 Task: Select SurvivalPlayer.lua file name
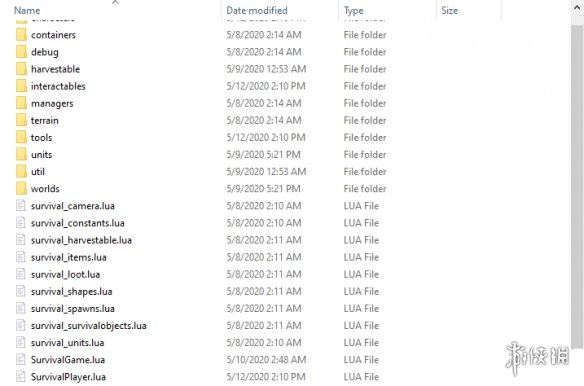tap(69, 377)
